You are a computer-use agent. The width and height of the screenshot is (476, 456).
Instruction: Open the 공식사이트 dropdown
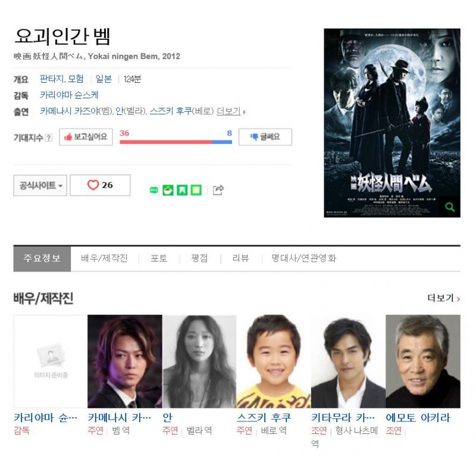point(40,185)
